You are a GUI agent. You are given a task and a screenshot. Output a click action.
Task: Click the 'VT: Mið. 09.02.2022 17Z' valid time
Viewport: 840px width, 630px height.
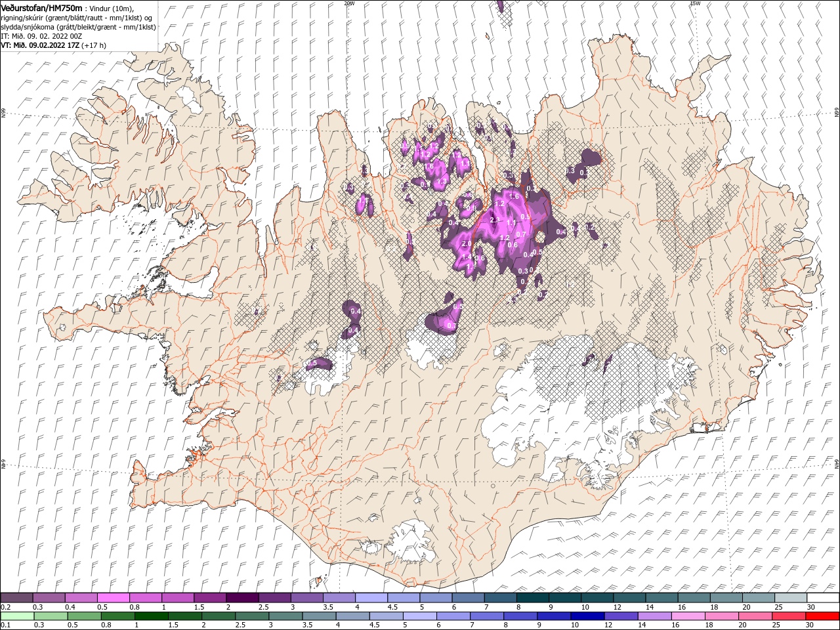[40, 45]
